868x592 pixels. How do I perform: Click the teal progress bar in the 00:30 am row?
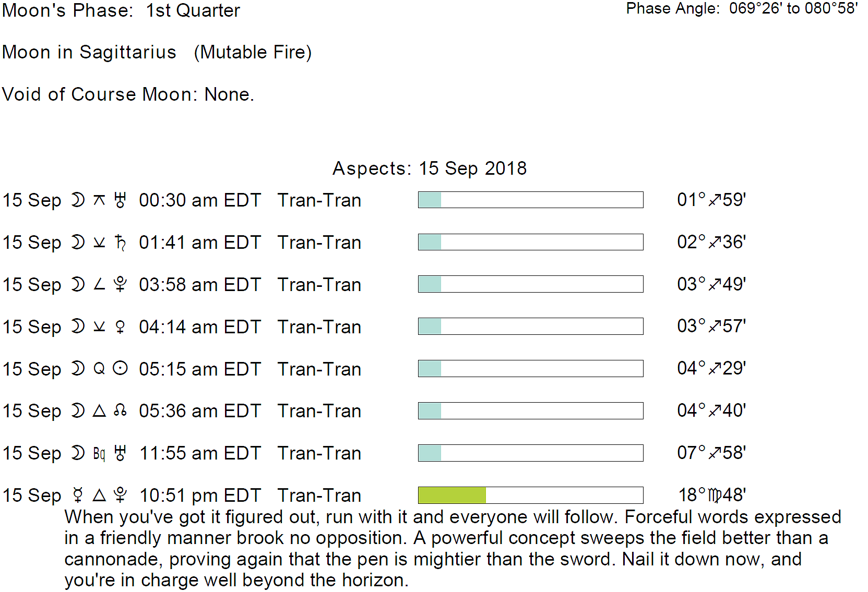coord(430,200)
